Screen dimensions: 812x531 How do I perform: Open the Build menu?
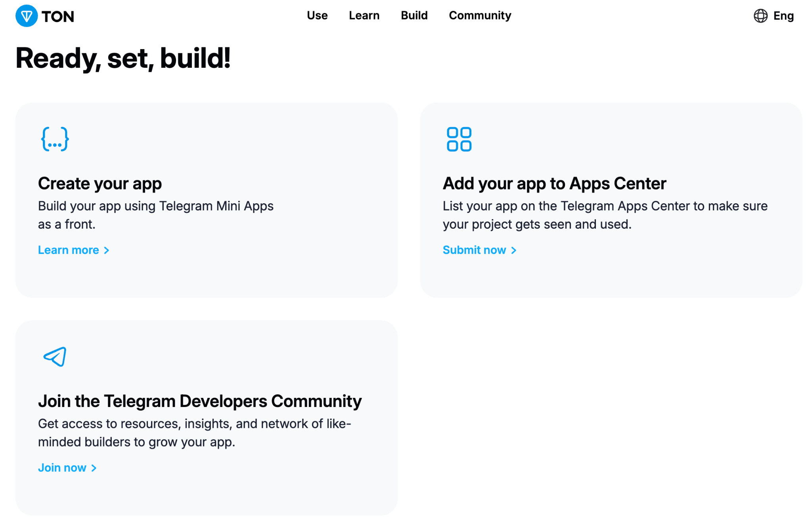click(414, 15)
